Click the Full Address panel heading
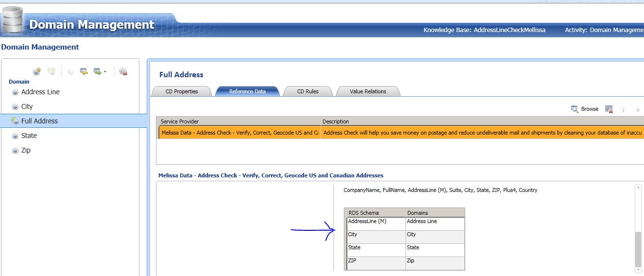Image resolution: width=644 pixels, height=276 pixels. coord(181,75)
